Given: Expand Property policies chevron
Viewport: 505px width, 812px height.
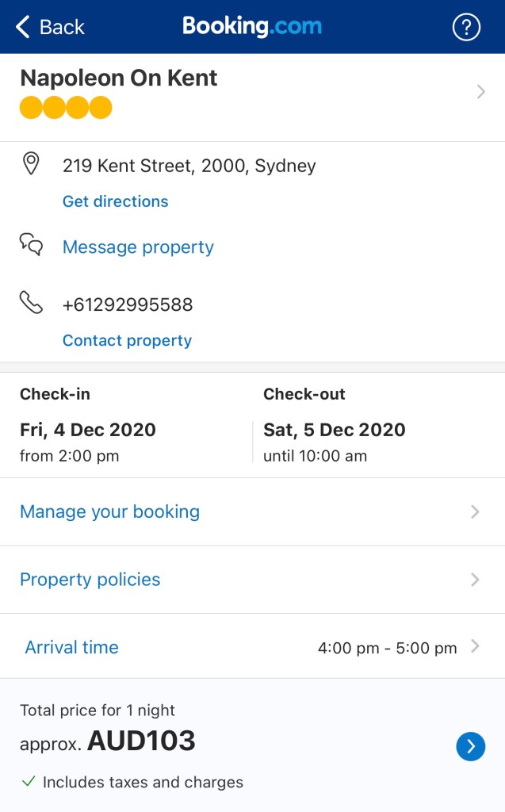Looking at the screenshot, I should tap(475, 580).
